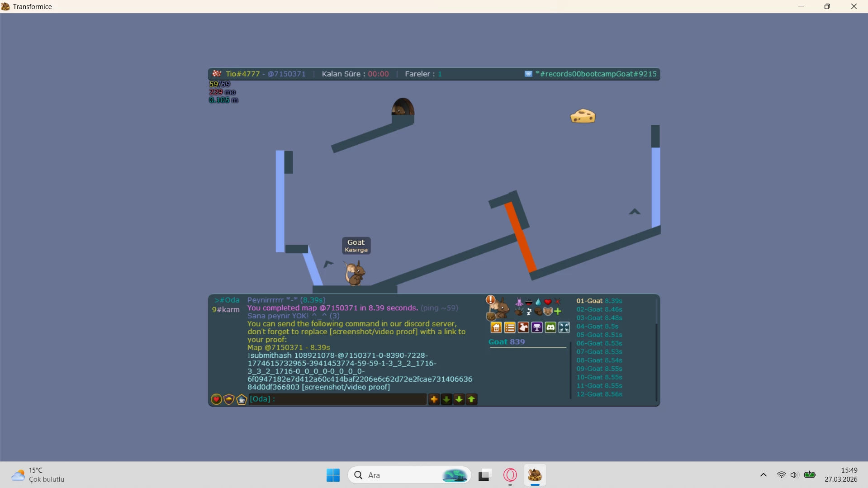Select record 12-Goat 8.56s
The width and height of the screenshot is (868, 488).
tap(599, 394)
